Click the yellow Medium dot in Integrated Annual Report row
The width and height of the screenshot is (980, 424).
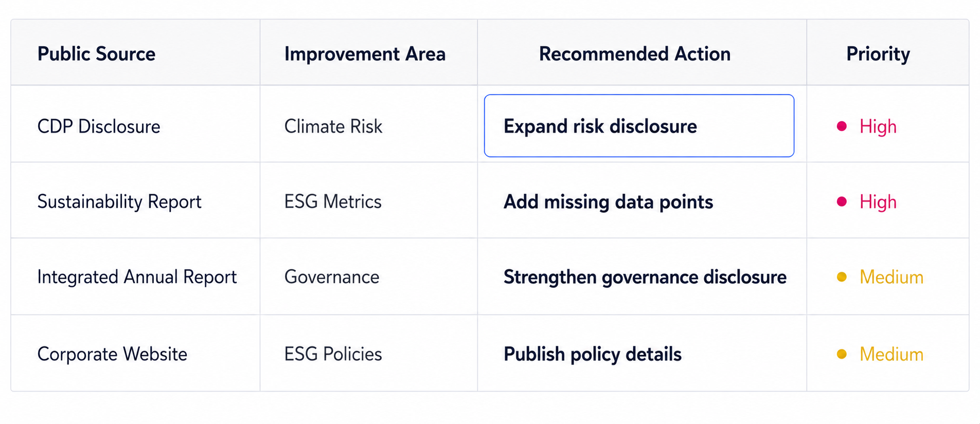click(842, 277)
